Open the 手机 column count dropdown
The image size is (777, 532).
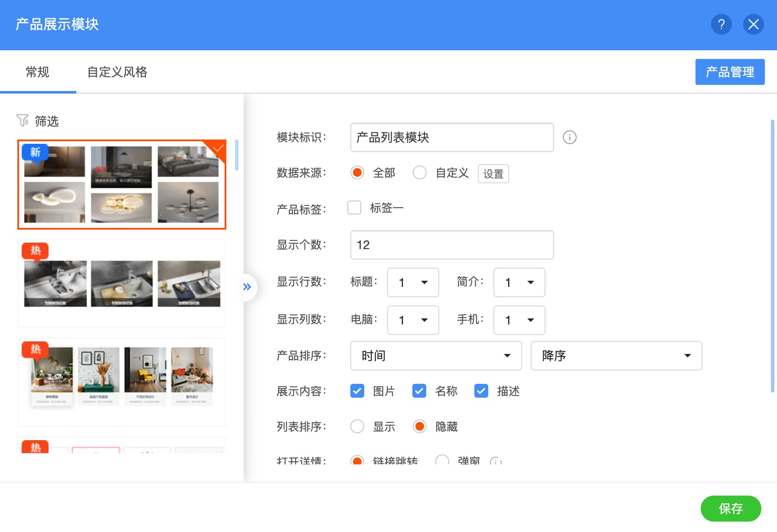point(519,320)
